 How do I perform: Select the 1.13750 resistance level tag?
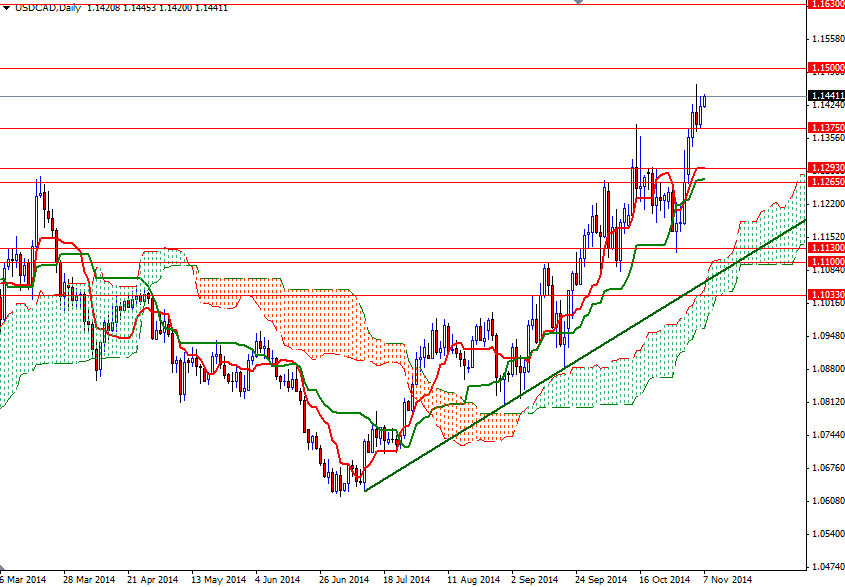point(823,128)
